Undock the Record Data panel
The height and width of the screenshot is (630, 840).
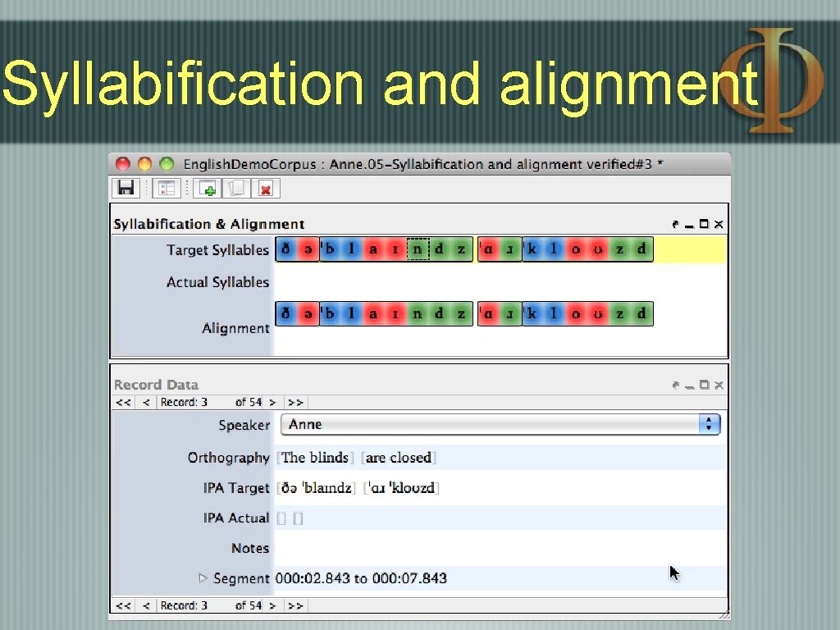coord(676,385)
